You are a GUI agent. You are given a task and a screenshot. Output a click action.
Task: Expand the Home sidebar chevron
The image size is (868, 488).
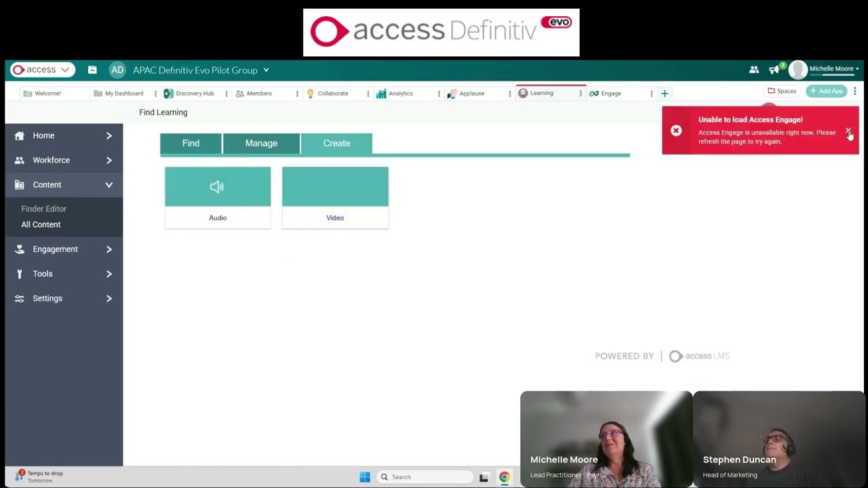point(109,136)
